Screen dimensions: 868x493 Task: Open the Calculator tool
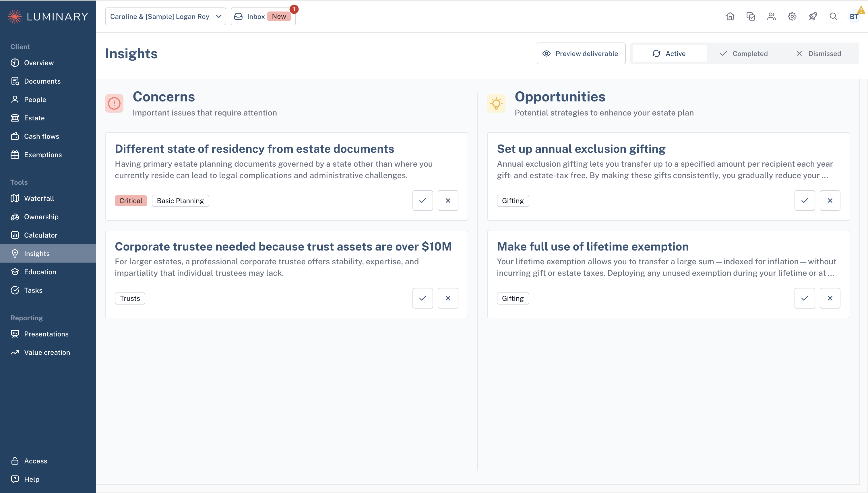tap(48, 235)
